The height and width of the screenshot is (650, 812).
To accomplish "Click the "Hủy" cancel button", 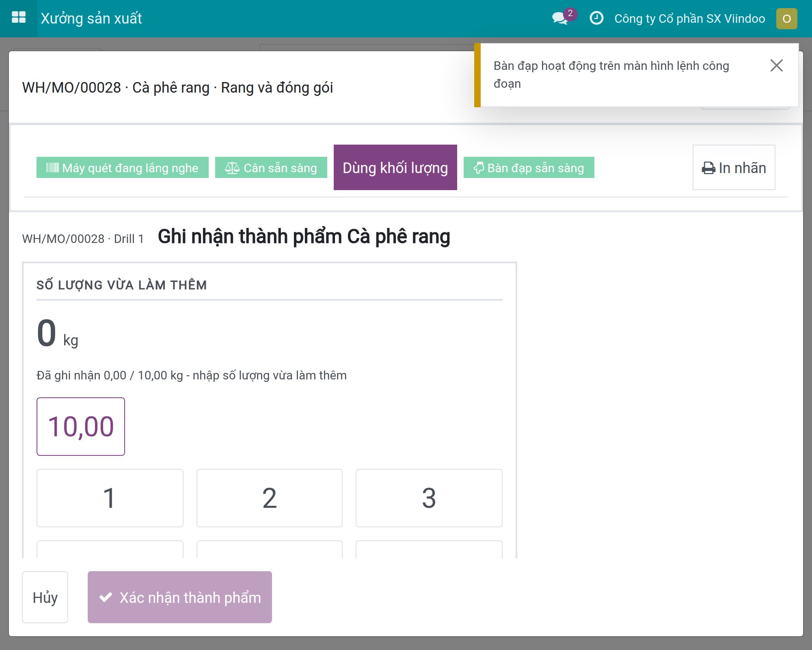I will pyautogui.click(x=45, y=597).
